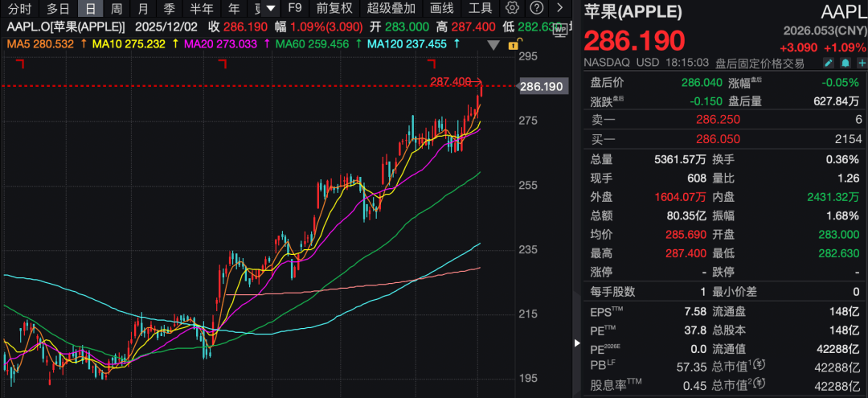Add stock with the plus icon

pos(862,63)
